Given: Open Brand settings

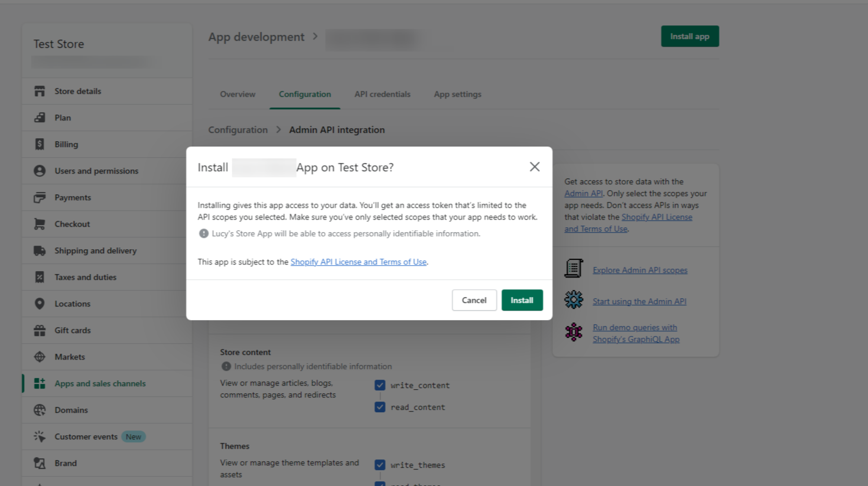Looking at the screenshot, I should (107, 463).
